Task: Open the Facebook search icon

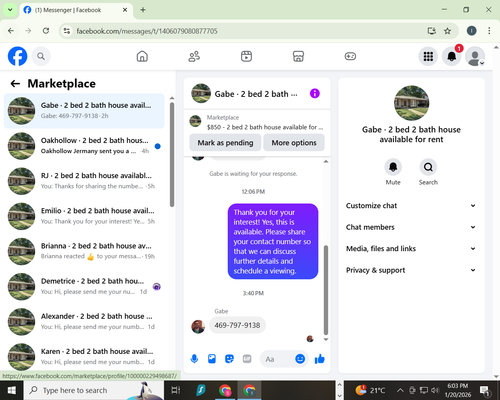Action: coord(41,56)
